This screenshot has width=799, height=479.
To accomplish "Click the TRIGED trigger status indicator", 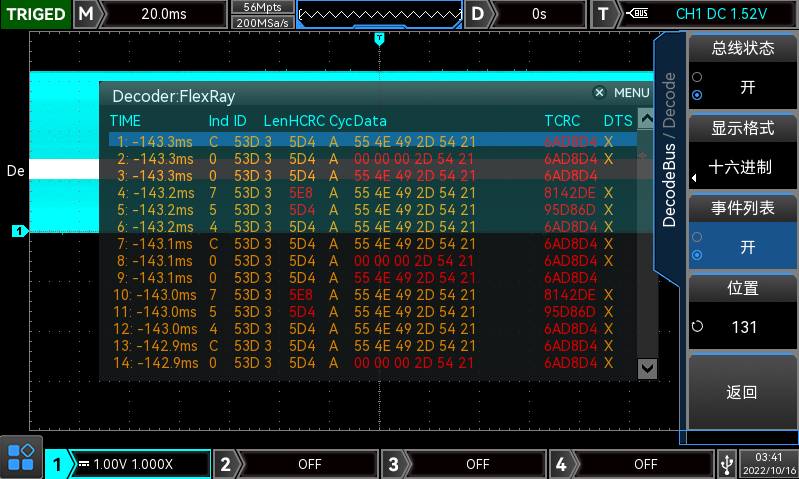I will 36,14.
